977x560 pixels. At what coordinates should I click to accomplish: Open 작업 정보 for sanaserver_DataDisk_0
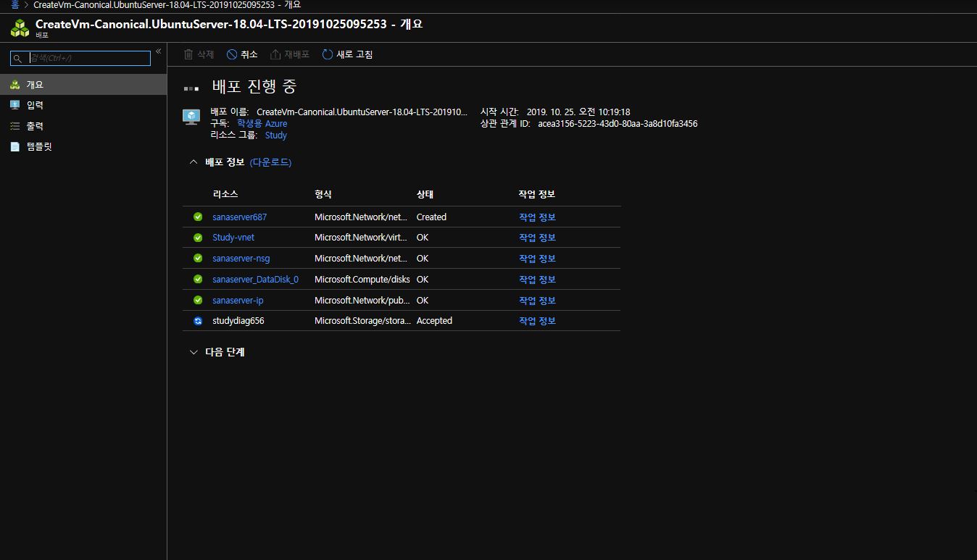[537, 279]
